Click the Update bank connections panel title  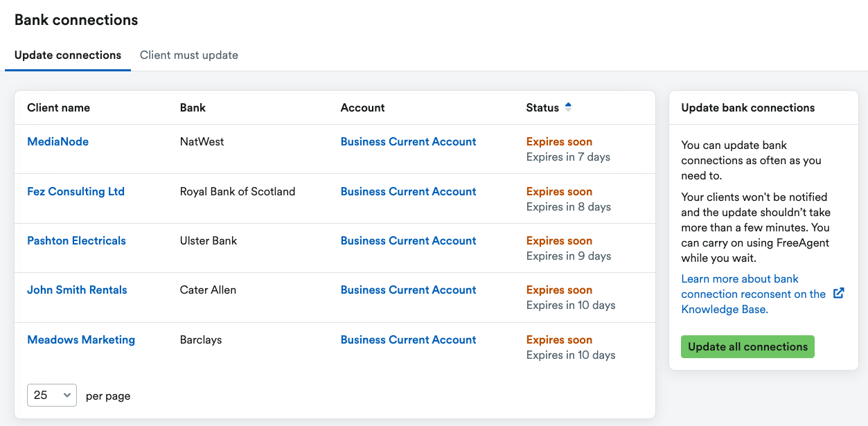[x=748, y=107]
